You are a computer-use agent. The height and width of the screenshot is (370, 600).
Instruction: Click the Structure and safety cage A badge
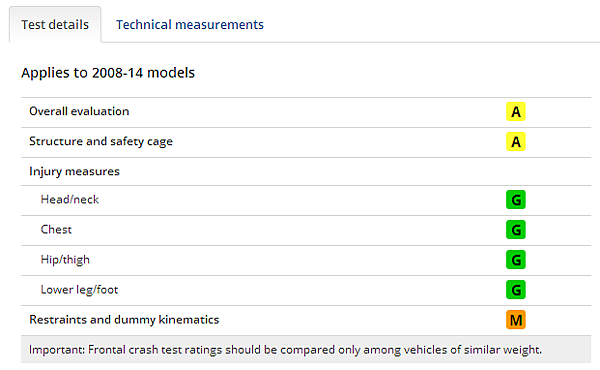pyautogui.click(x=515, y=142)
